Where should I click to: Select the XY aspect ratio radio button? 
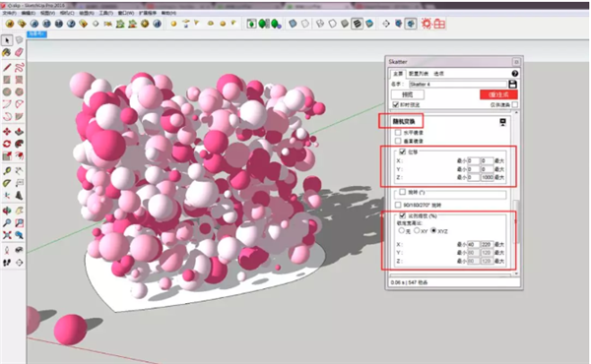pyautogui.click(x=417, y=230)
